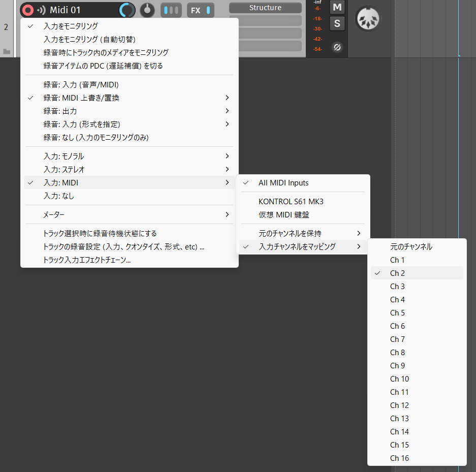
Task: Choose Ch 10 from the channel list
Action: (399, 379)
